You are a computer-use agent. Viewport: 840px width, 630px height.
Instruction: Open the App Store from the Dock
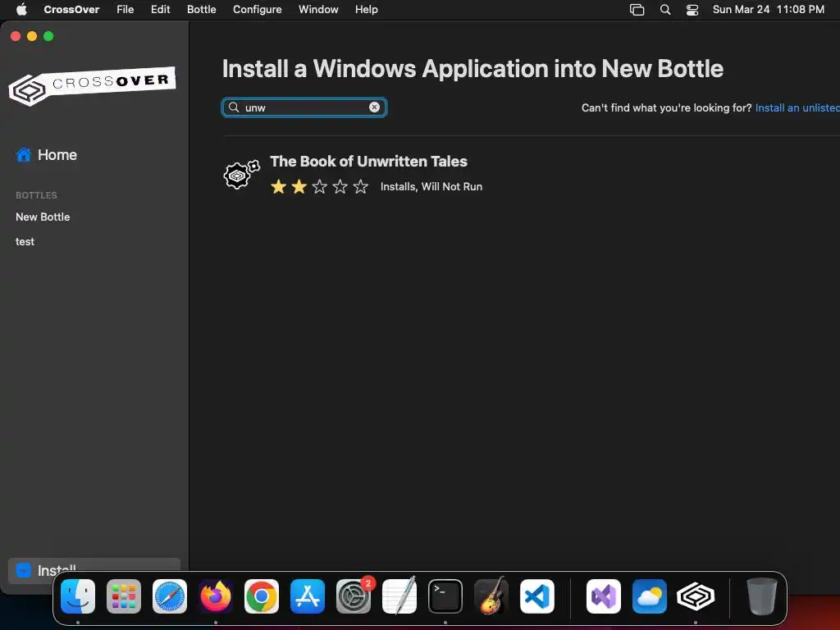[x=308, y=596]
